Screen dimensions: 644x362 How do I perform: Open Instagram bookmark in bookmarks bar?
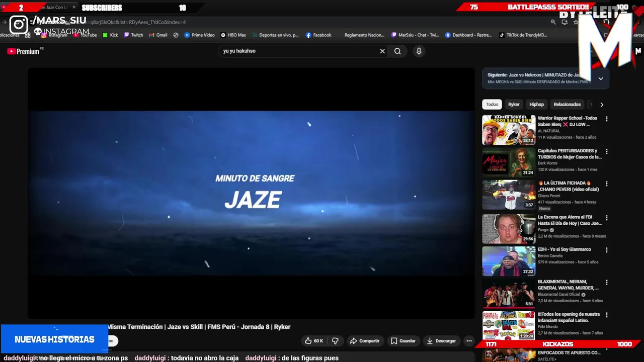point(54,35)
